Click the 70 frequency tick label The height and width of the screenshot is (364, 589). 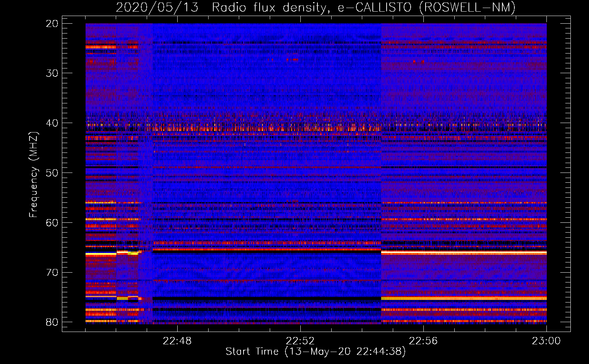[52, 273]
